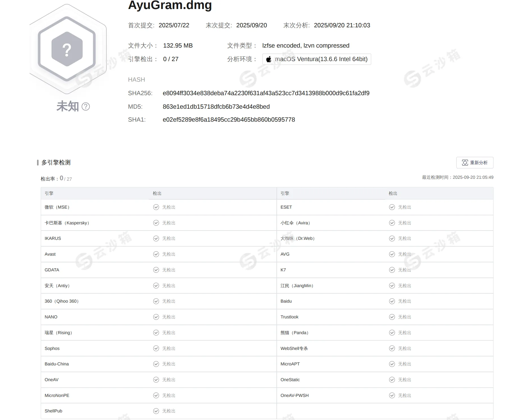Screen dimensions: 527x420
Task: Click the help question mark beside 未知
Action: 86,106
